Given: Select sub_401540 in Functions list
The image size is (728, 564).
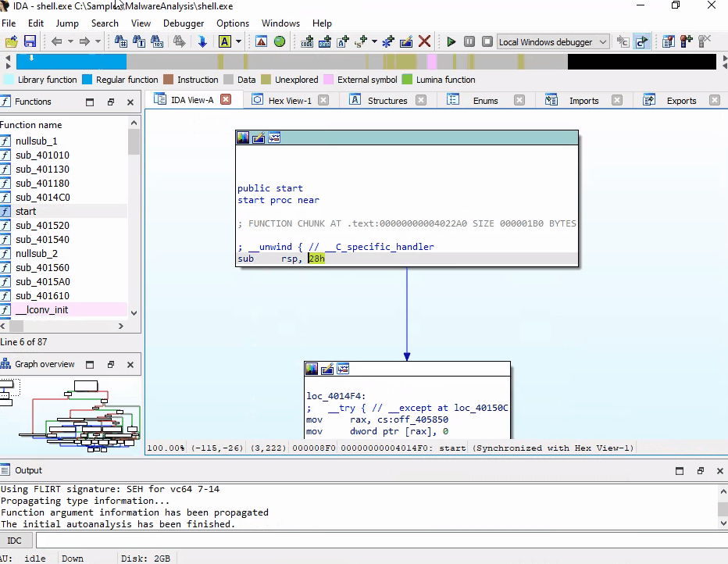Looking at the screenshot, I should [x=42, y=239].
